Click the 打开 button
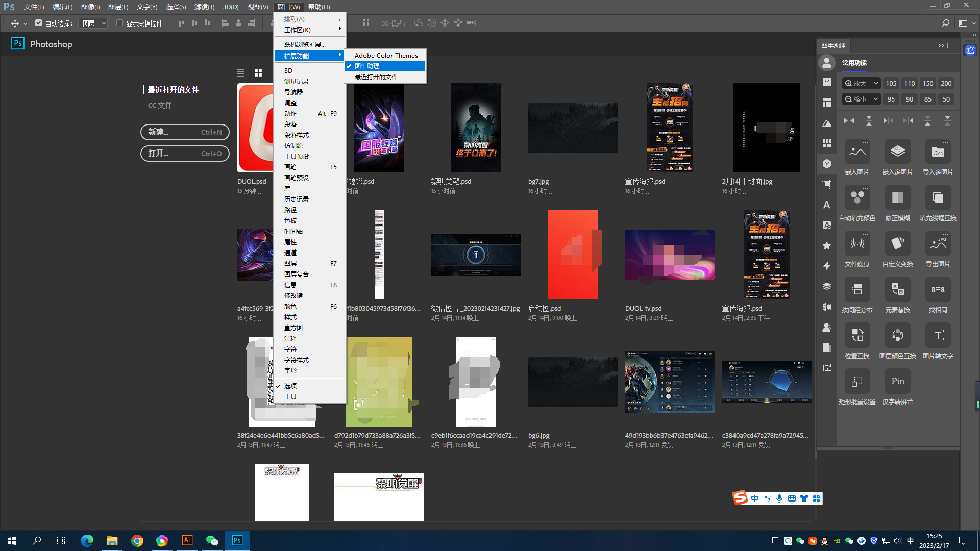Viewport: 980px width, 551px height. 185,154
